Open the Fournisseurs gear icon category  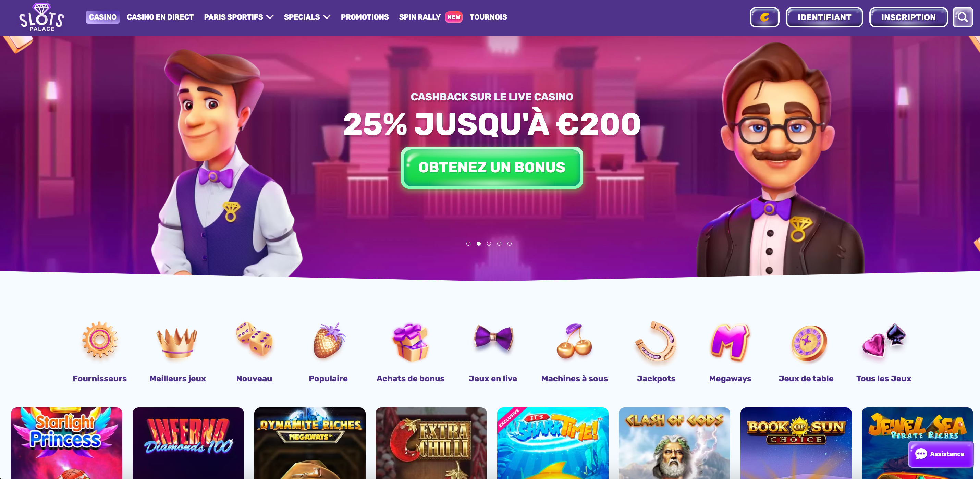tap(100, 339)
